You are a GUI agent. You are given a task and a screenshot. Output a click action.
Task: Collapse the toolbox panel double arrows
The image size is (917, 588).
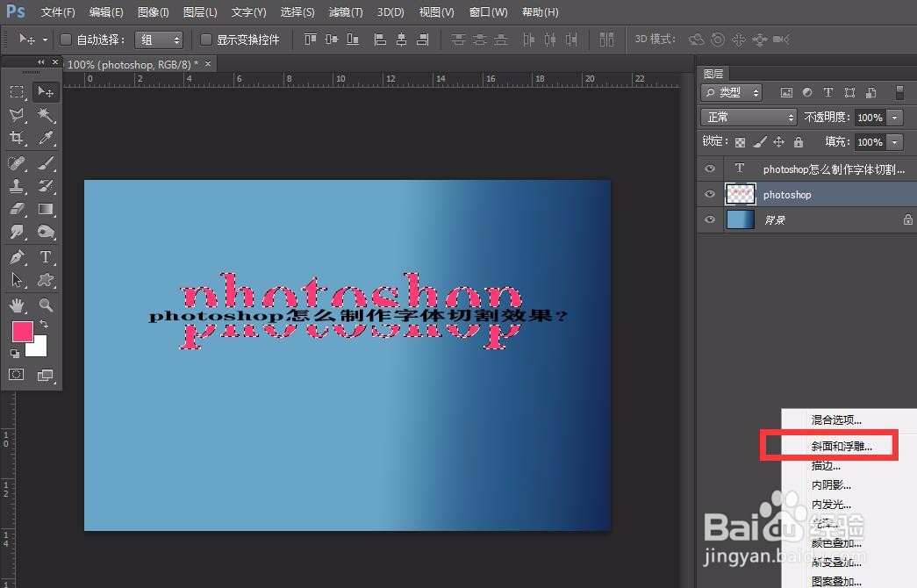[40, 62]
